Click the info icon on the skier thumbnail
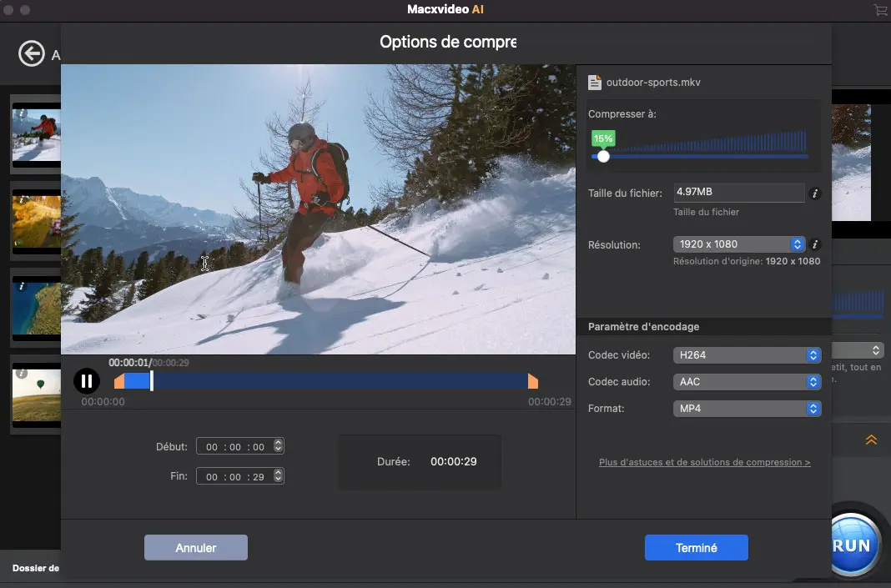The image size is (891, 588). pyautogui.click(x=23, y=111)
